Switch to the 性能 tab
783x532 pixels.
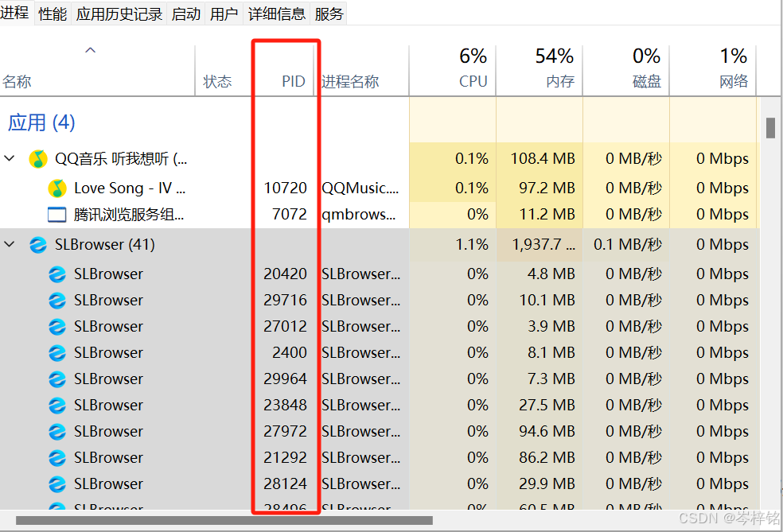[53, 14]
